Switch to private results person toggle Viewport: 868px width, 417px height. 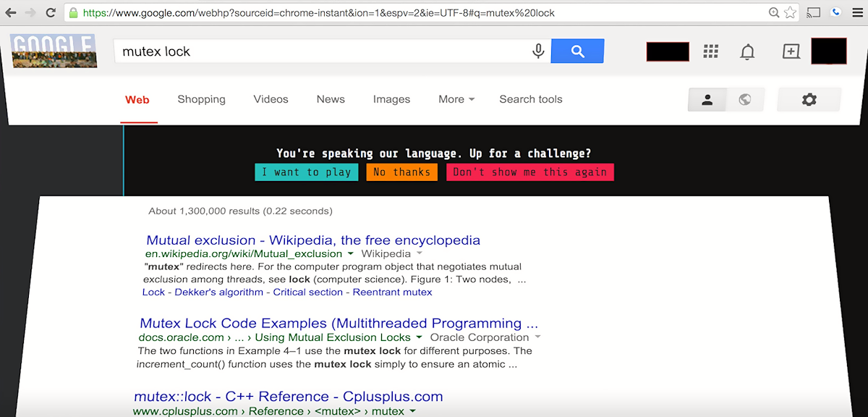point(707,100)
